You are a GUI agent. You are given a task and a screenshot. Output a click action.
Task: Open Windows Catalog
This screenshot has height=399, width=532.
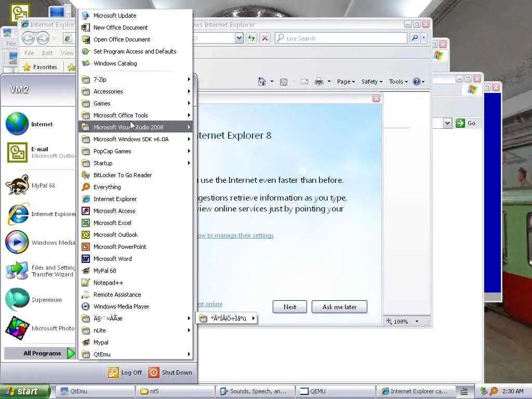click(x=136, y=63)
